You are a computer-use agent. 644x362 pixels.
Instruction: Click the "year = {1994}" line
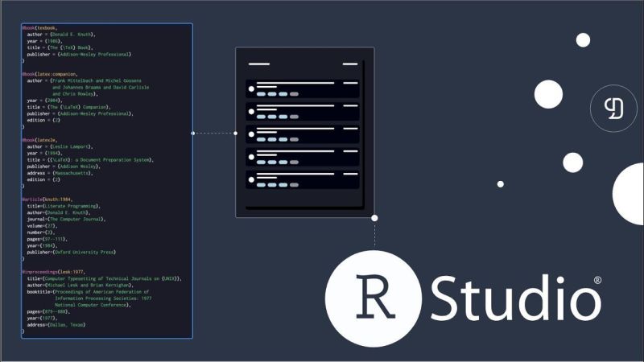tap(44, 153)
